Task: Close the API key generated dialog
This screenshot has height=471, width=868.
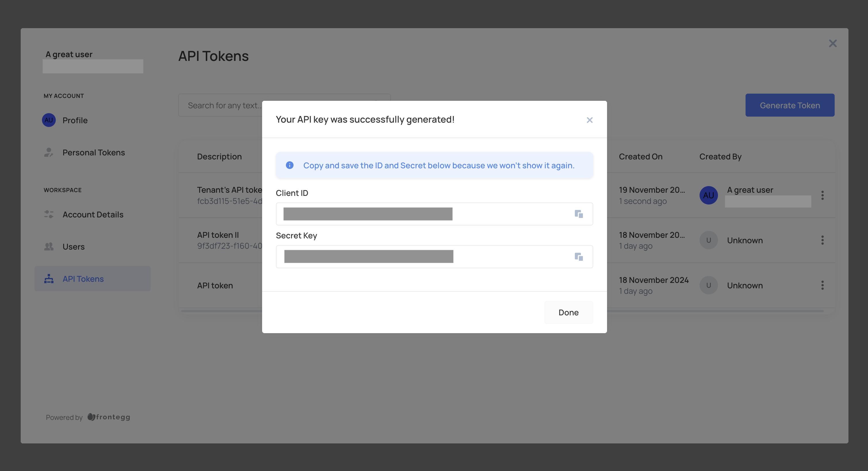Action: tap(589, 120)
